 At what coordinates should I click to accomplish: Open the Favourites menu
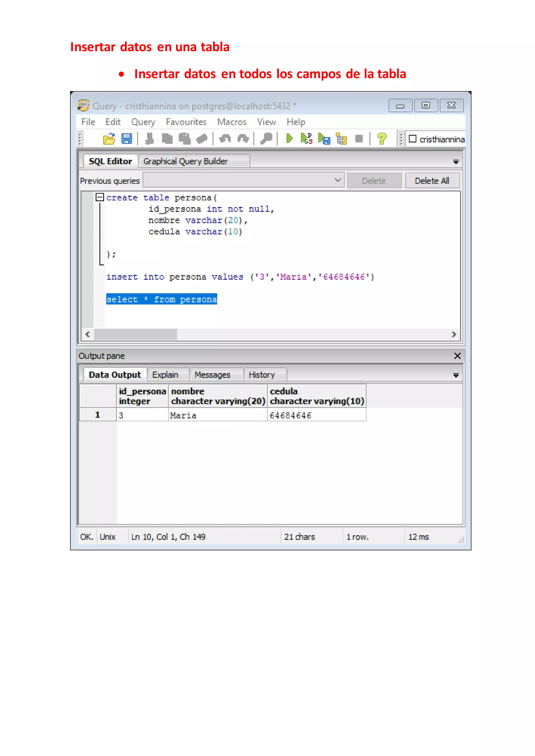[186, 122]
